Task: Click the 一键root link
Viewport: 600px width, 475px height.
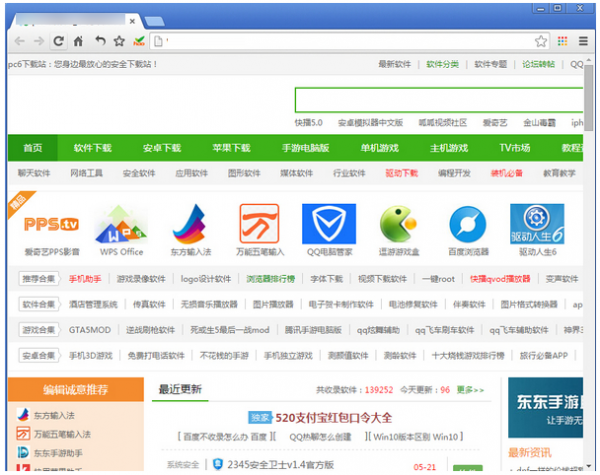Action: tap(439, 279)
